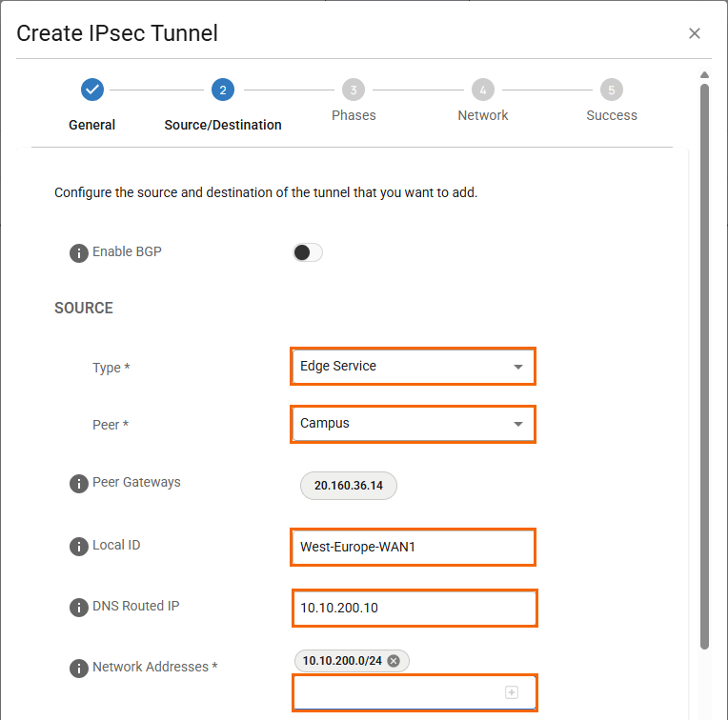Click the step 5 Success indicator
Screen dimensions: 728x720
[x=612, y=90]
